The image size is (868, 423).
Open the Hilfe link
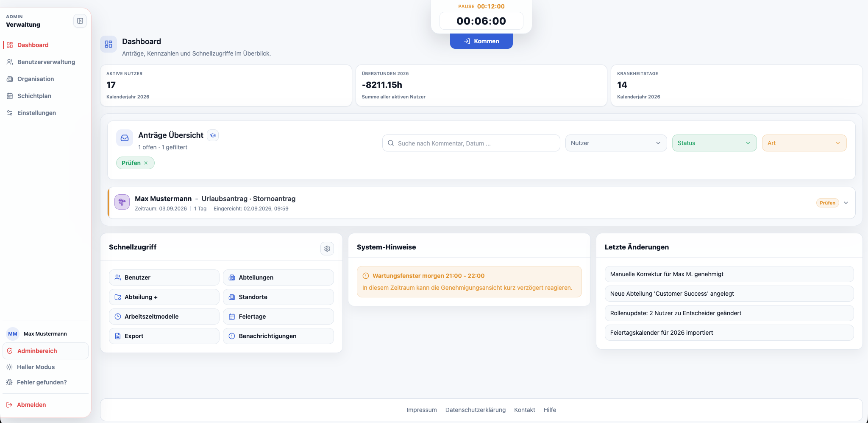[x=550, y=410]
